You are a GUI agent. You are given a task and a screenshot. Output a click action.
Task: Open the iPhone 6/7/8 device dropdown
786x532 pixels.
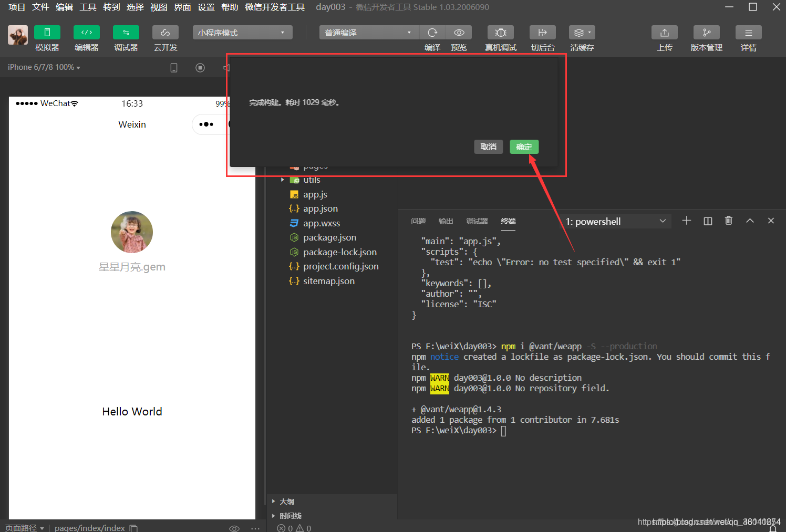pyautogui.click(x=44, y=67)
